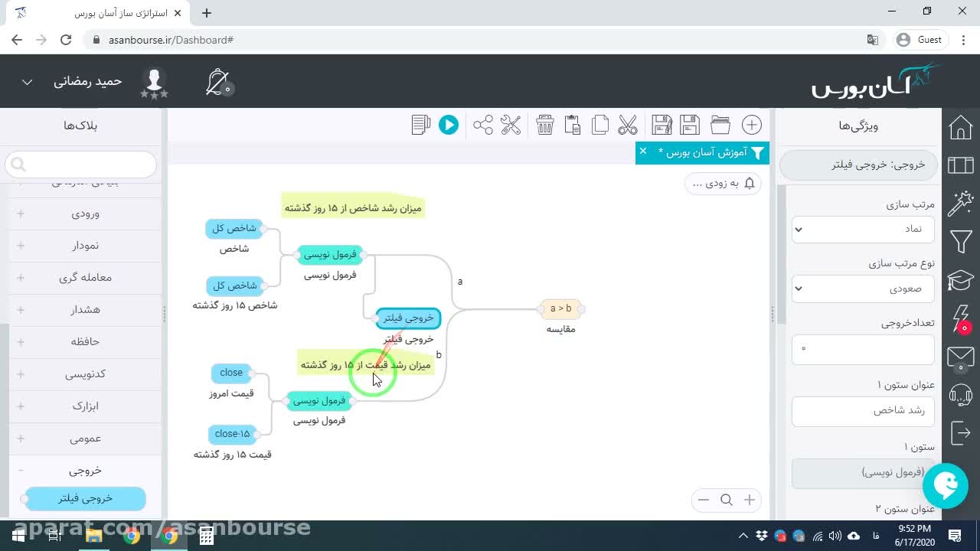Open the report document icon in the toolbar
Screen dimensions: 980x551
point(420,125)
